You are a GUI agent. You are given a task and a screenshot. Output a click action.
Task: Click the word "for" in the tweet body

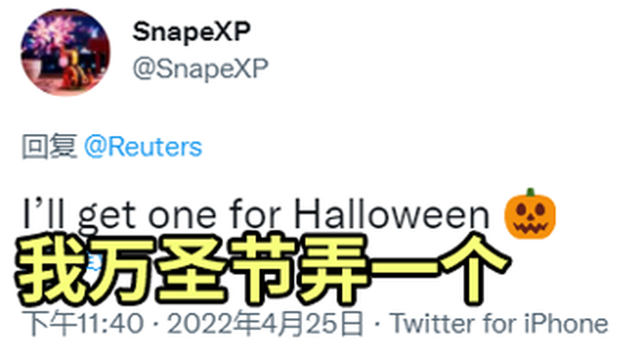click(255, 215)
